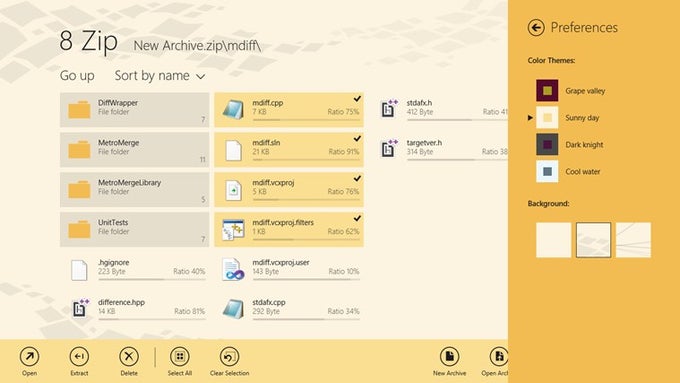The width and height of the screenshot is (680, 383).
Task: Click the UnitTests folder icon
Action: point(79,229)
